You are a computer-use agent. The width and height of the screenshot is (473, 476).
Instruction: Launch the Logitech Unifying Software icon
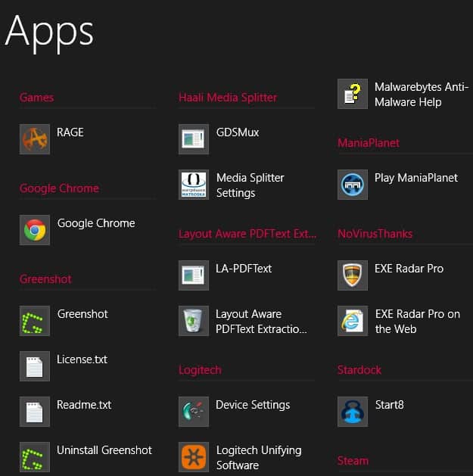click(x=194, y=457)
